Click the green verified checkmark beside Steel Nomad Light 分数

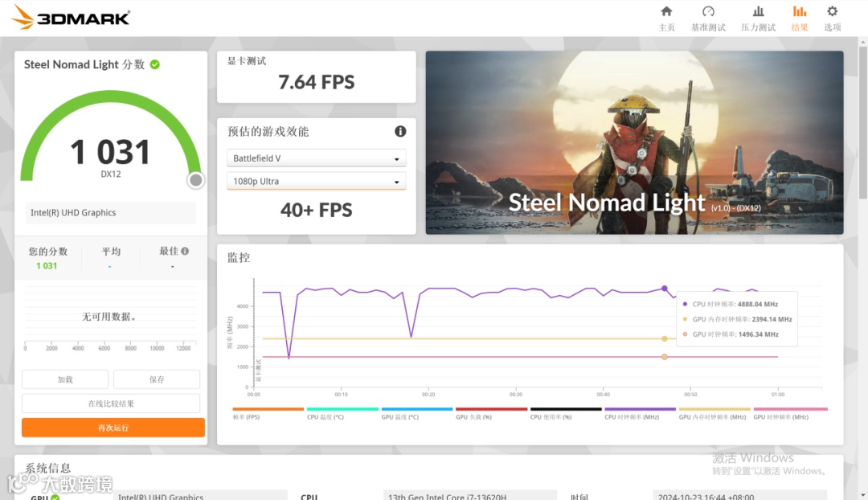coord(155,65)
